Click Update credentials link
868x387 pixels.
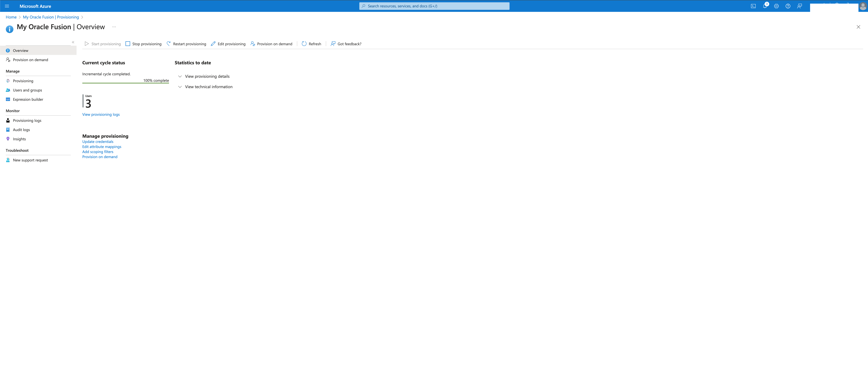[98, 142]
